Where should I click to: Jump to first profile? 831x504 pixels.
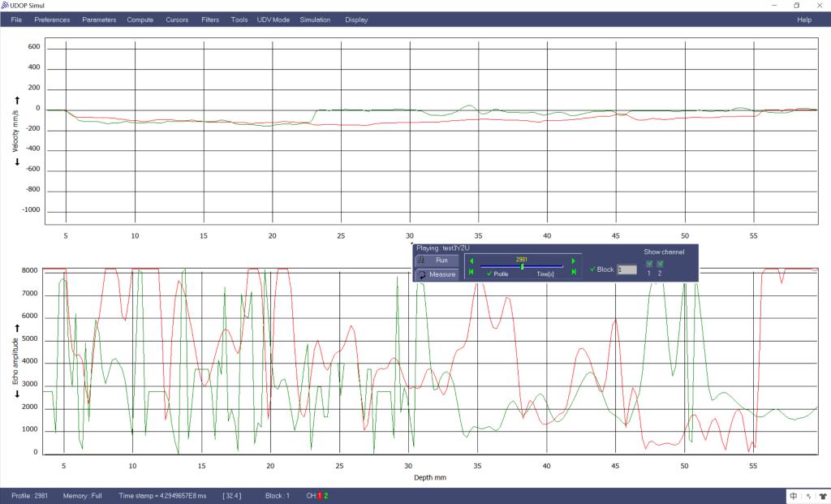coord(471,273)
